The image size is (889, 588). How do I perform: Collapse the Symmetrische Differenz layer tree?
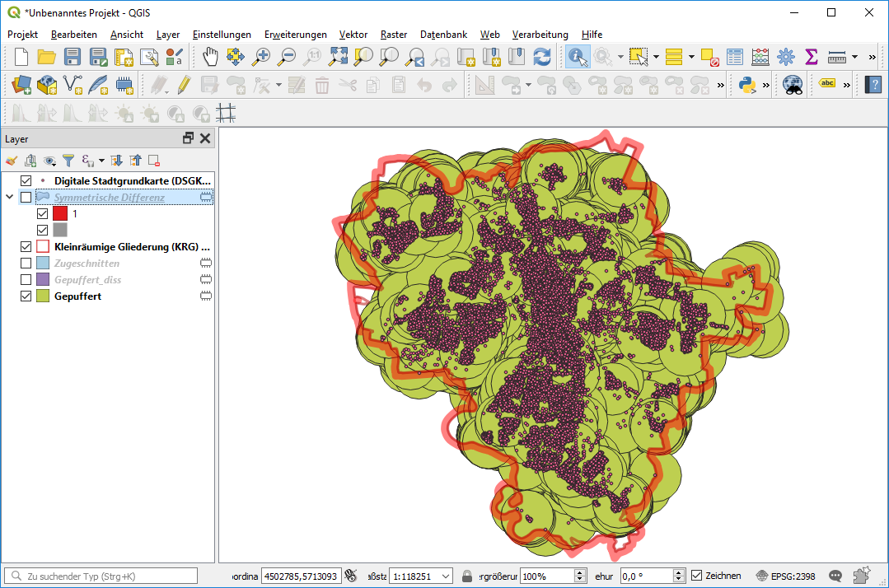pyautogui.click(x=10, y=198)
